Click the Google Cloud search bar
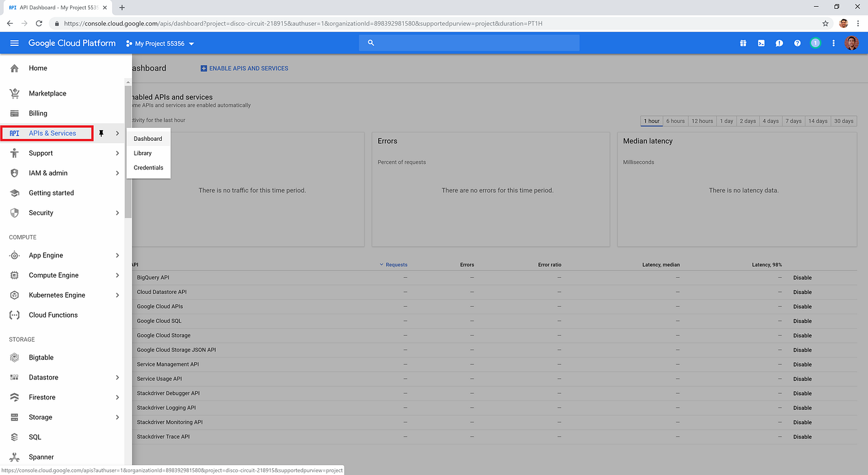 coord(469,43)
